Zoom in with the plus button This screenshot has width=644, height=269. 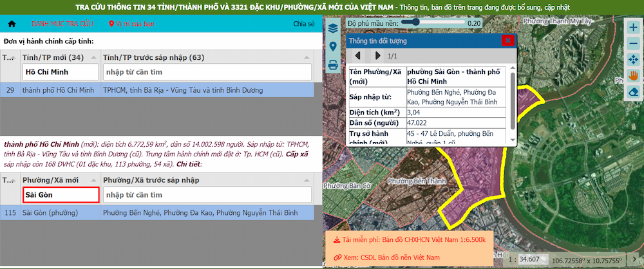click(x=633, y=28)
